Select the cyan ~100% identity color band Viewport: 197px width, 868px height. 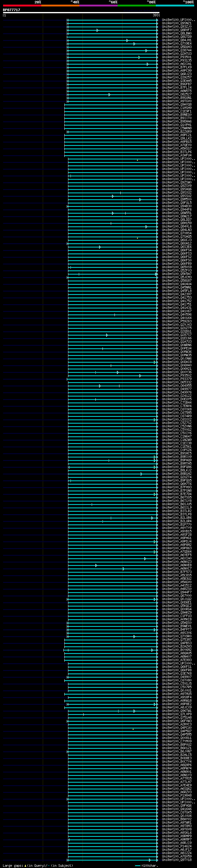pyautogui.click(x=175, y=6)
